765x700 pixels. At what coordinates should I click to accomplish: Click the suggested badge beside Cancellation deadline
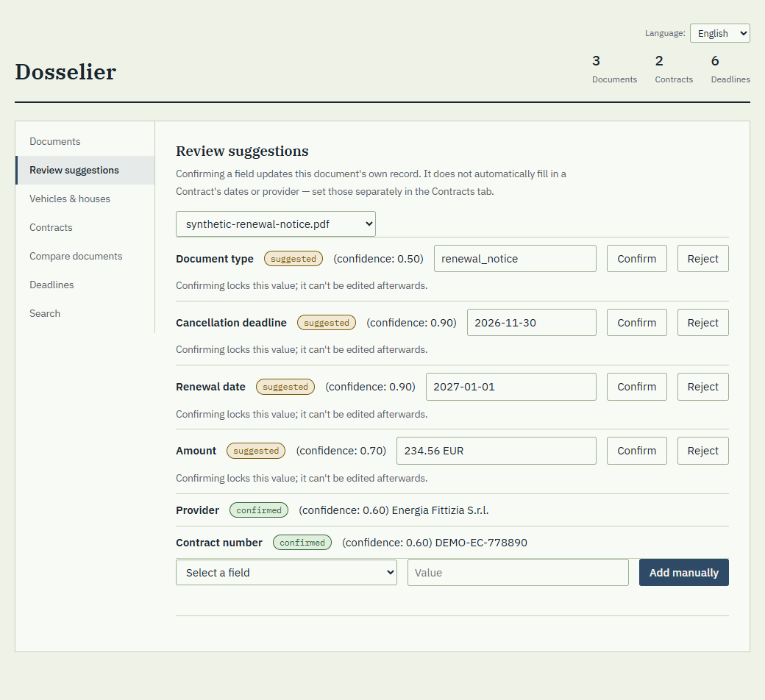click(x=327, y=323)
